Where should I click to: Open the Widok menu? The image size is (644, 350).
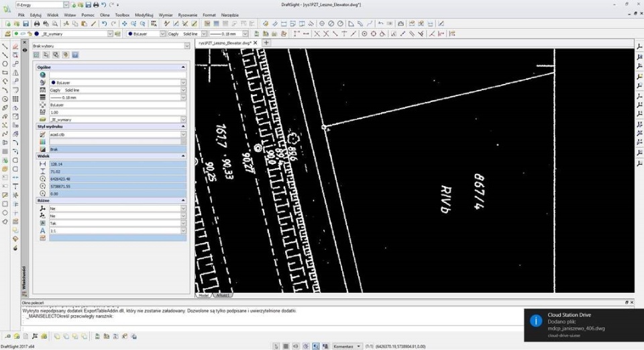point(52,15)
